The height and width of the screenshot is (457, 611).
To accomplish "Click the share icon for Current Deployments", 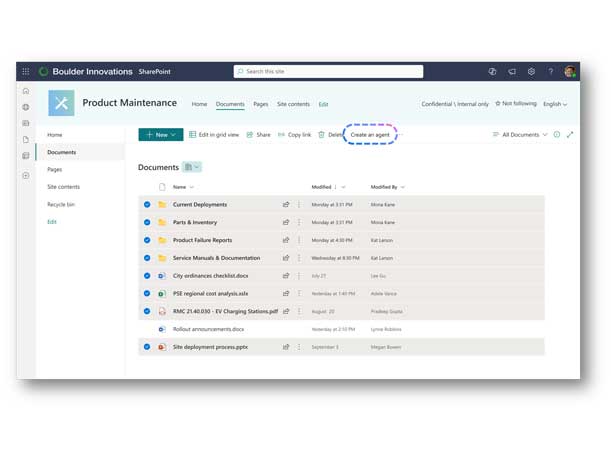I will coord(286,204).
